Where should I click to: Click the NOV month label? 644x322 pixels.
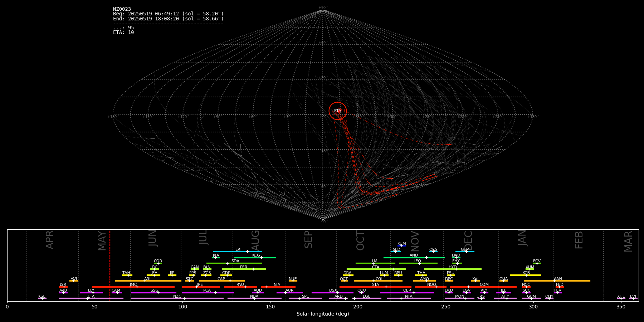[415, 241]
